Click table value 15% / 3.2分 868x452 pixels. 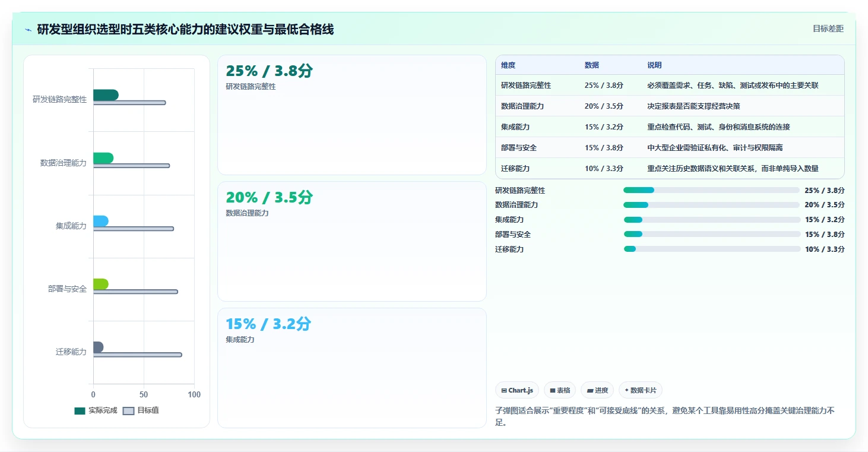point(604,127)
